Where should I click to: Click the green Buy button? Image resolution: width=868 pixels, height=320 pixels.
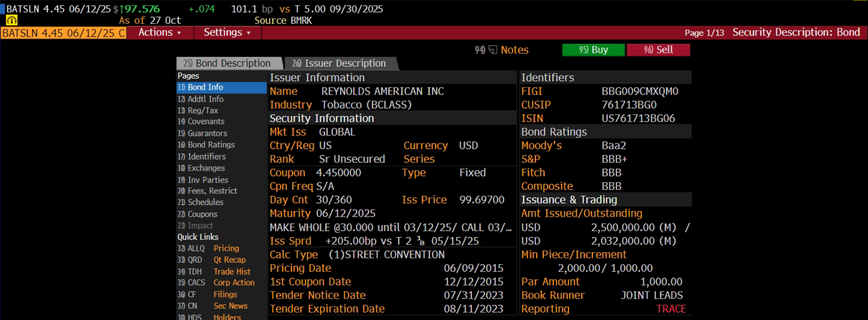[x=593, y=50]
